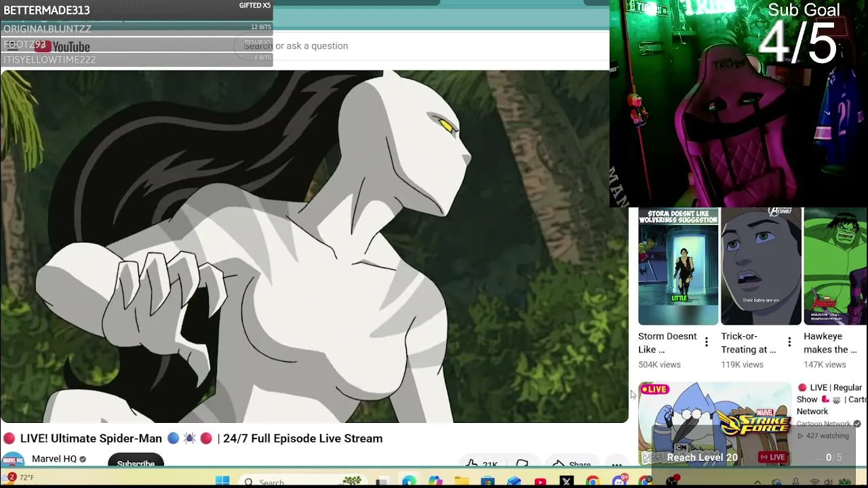Open the YouTube hamburger guide menu
The image size is (868, 488).
tap(12, 45)
